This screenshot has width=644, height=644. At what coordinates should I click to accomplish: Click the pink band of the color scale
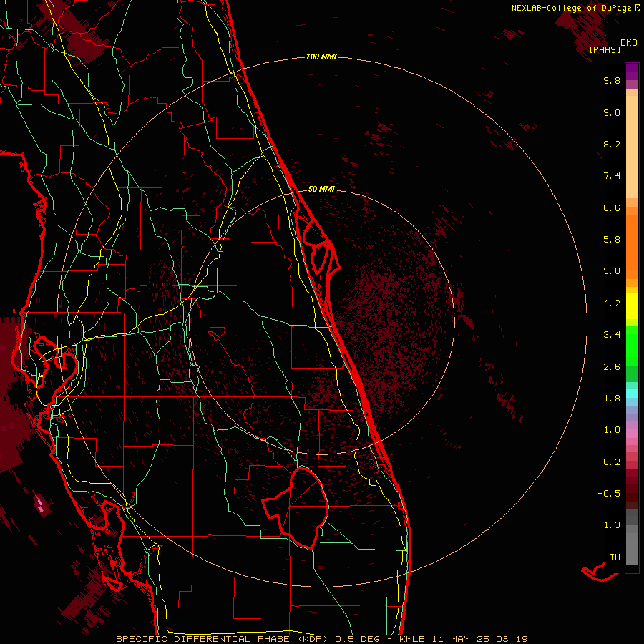pyautogui.click(x=632, y=434)
